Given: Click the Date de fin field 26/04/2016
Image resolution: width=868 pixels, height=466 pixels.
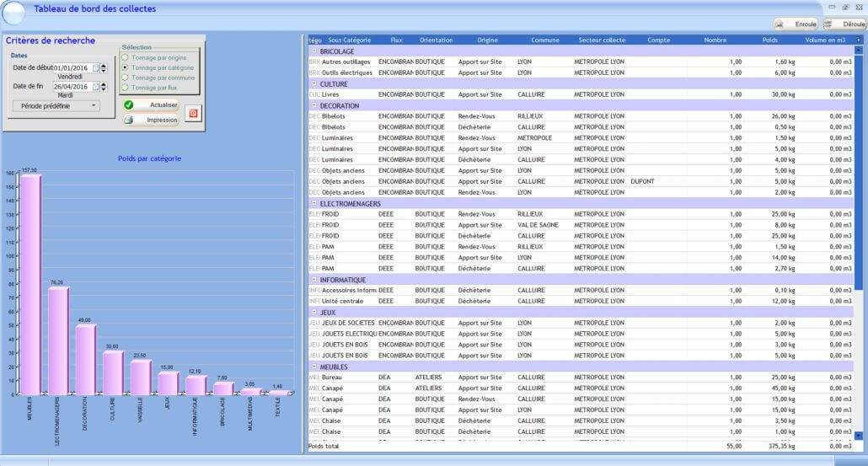Looking at the screenshot, I should tap(72, 87).
